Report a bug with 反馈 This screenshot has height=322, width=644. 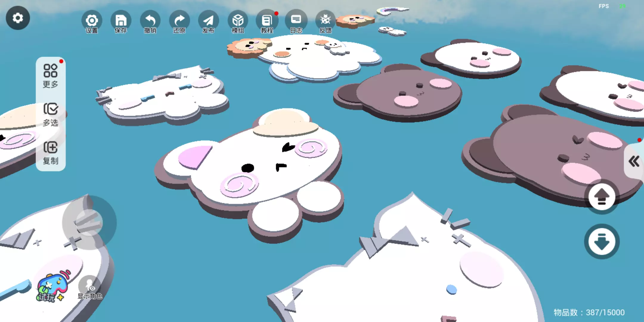[x=325, y=21]
